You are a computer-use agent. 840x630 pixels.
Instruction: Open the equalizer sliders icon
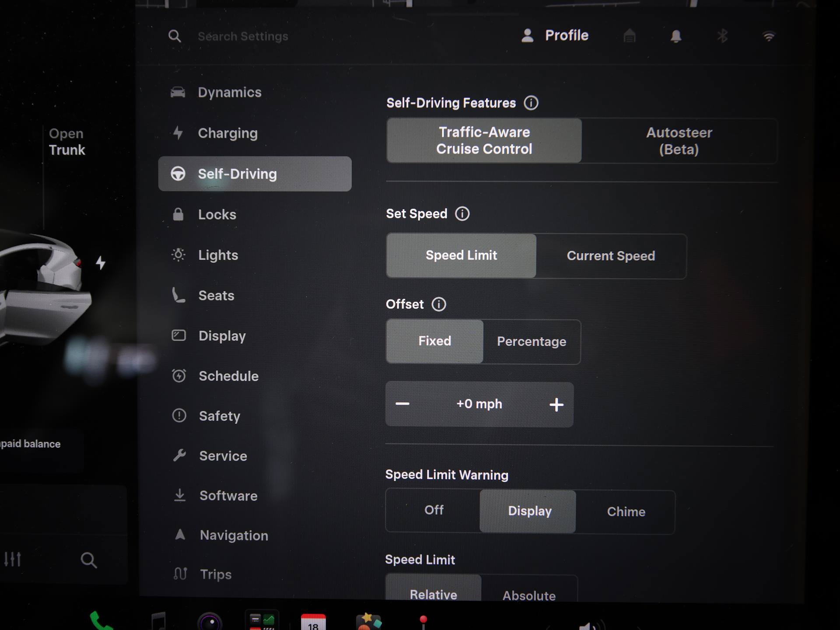12,559
